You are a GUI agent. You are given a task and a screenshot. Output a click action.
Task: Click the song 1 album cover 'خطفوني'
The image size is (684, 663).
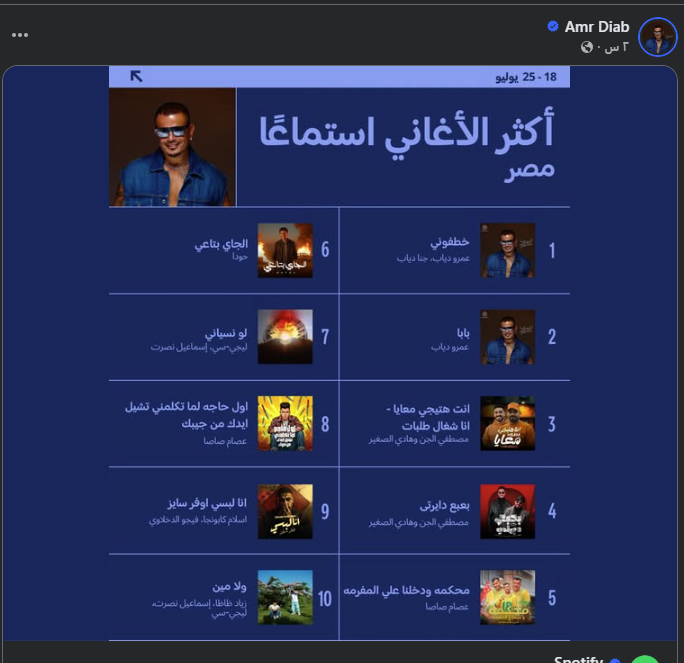tap(507, 250)
